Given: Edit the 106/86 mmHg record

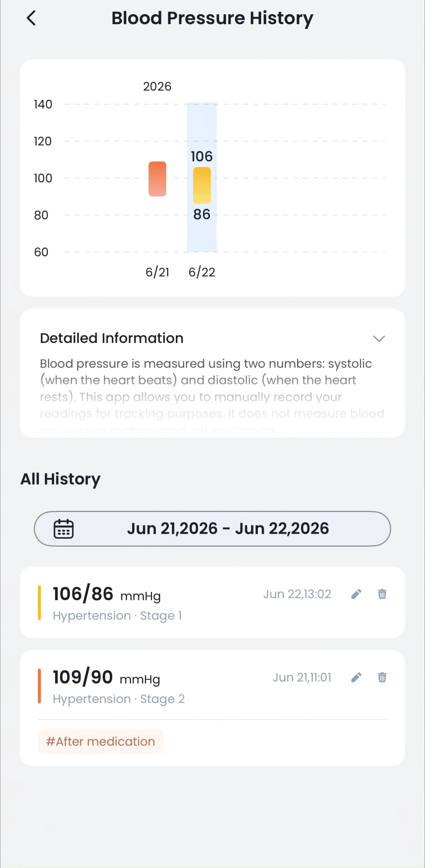Looking at the screenshot, I should coord(356,594).
